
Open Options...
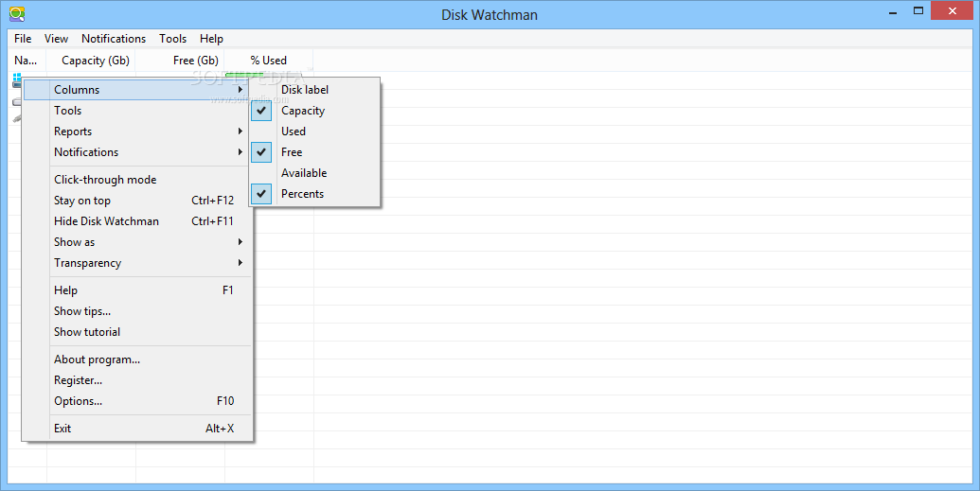137,401
